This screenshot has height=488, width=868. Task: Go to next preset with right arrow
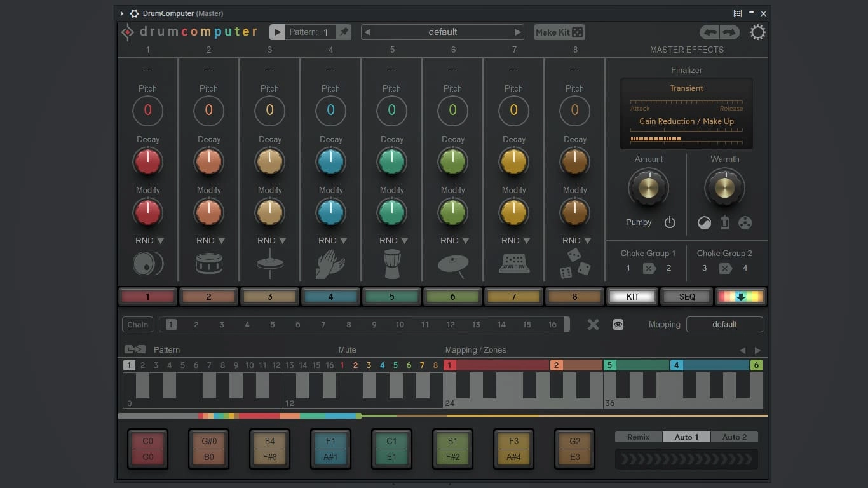(517, 32)
